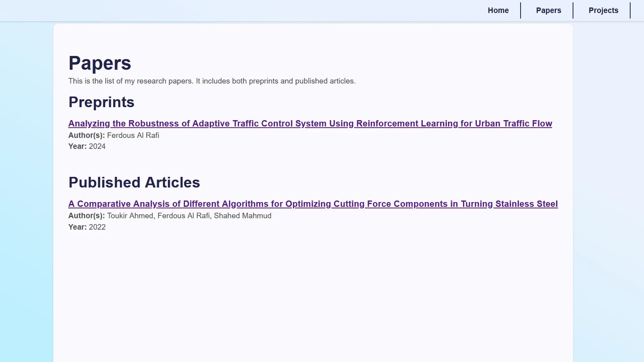Select the author name Toukir Ahmed

coord(130,215)
